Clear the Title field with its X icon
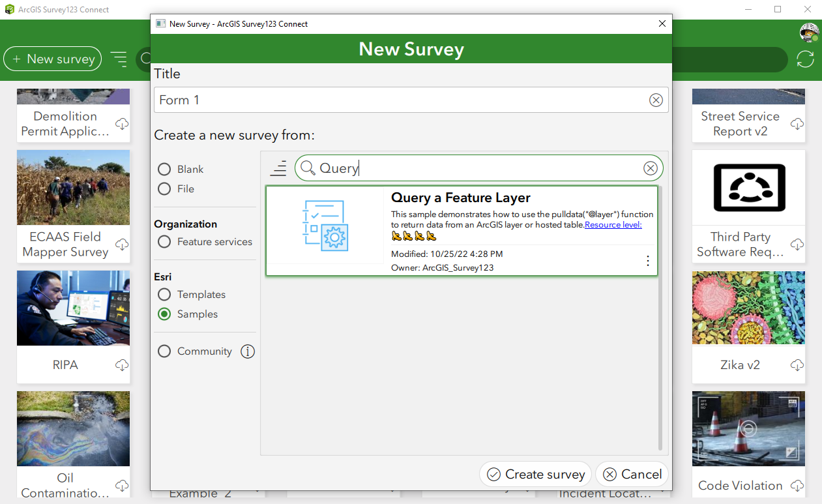Viewport: 822px width, 504px height. click(x=656, y=100)
